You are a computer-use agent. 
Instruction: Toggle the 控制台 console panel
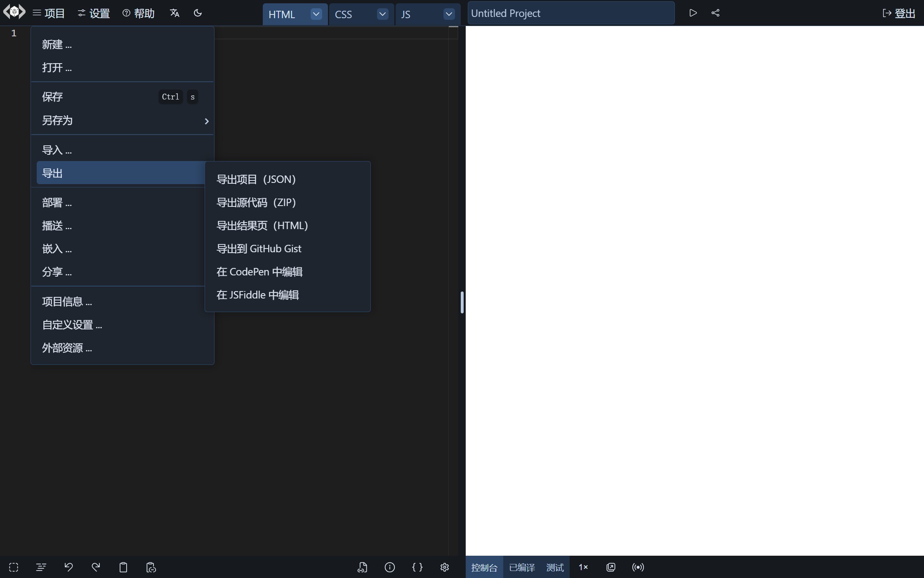(484, 567)
